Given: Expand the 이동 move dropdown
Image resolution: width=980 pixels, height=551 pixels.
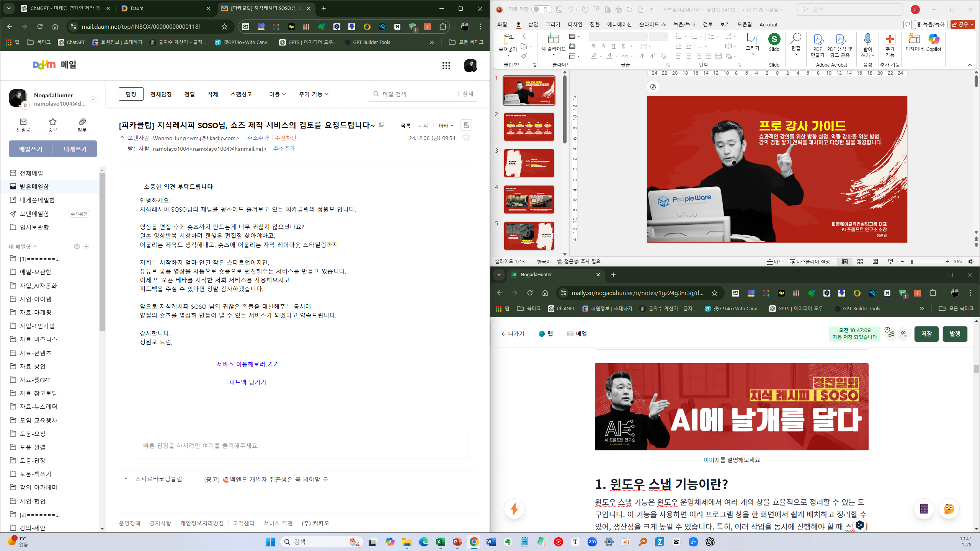Looking at the screenshot, I should [x=278, y=94].
